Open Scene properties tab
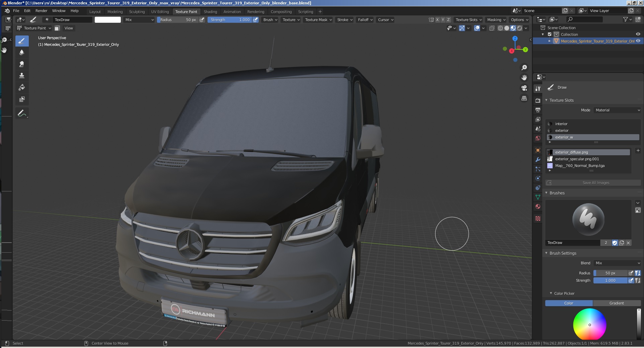The width and height of the screenshot is (644, 348). pyautogui.click(x=538, y=129)
